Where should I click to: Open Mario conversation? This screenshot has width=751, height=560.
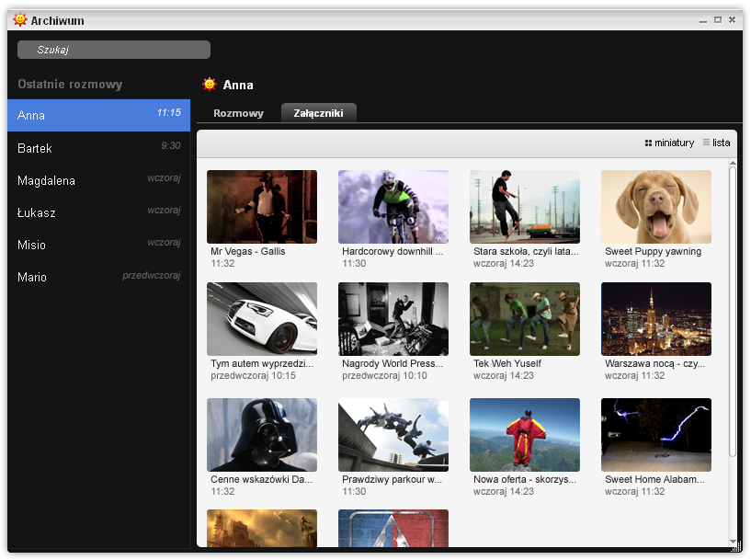point(98,277)
